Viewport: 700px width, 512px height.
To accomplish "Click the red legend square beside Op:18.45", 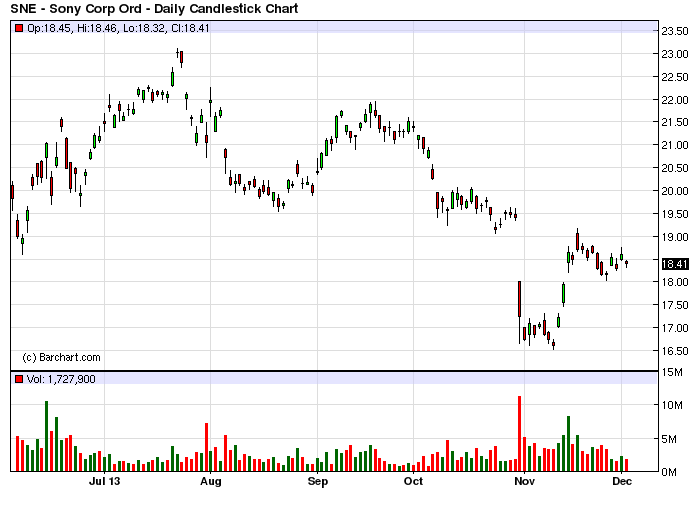I will click(19, 29).
